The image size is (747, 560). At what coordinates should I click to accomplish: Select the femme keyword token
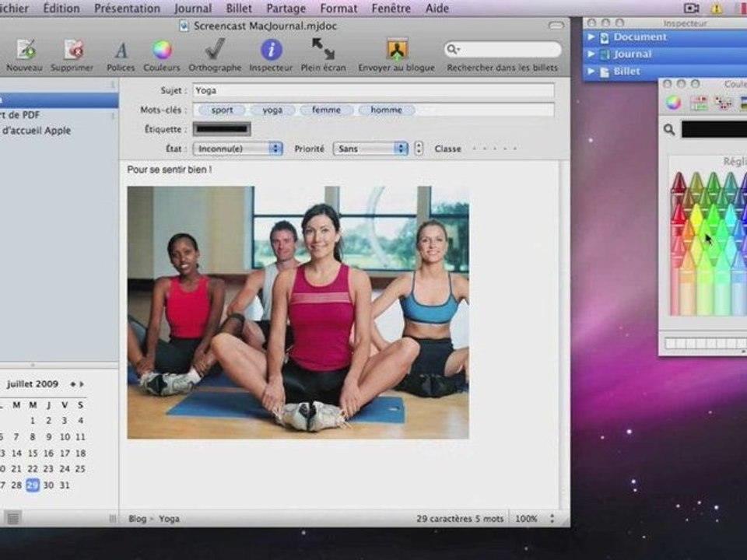point(326,110)
